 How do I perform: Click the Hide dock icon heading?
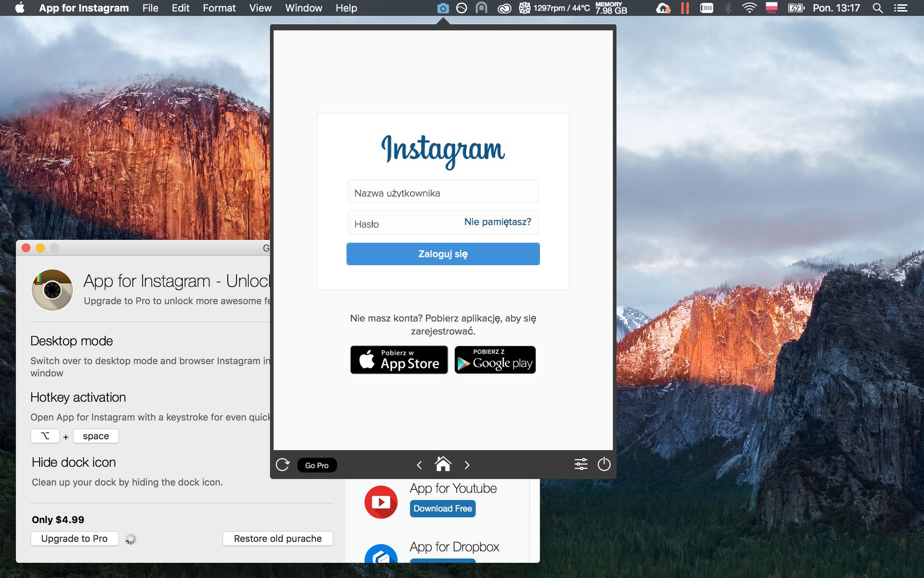click(x=74, y=462)
